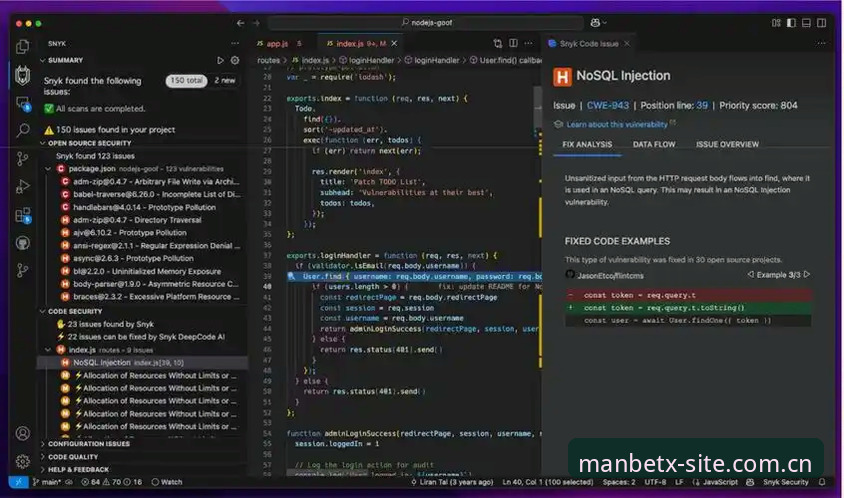Open Snyk settings gear in Summary header
This screenshot has height=498, width=844.
point(235,60)
